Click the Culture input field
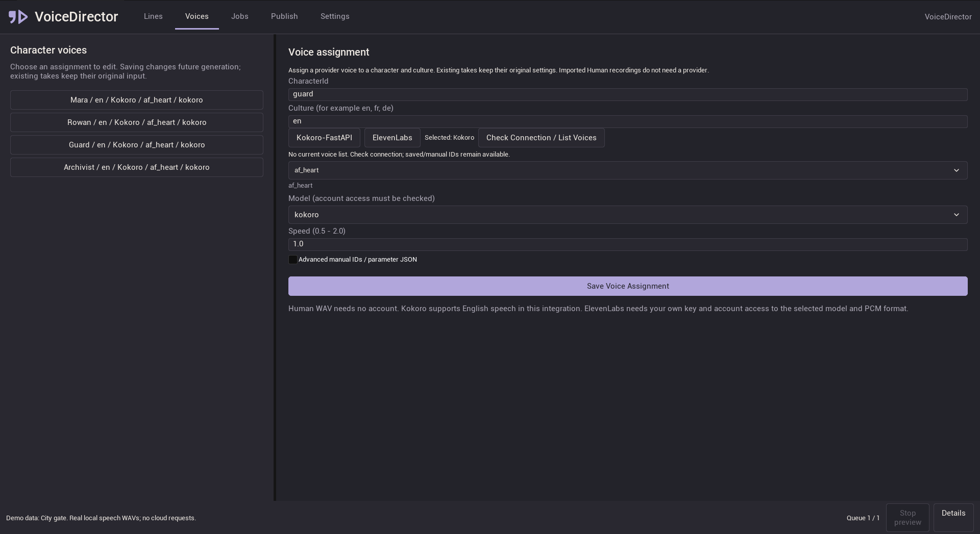The width and height of the screenshot is (980, 534). [628, 121]
